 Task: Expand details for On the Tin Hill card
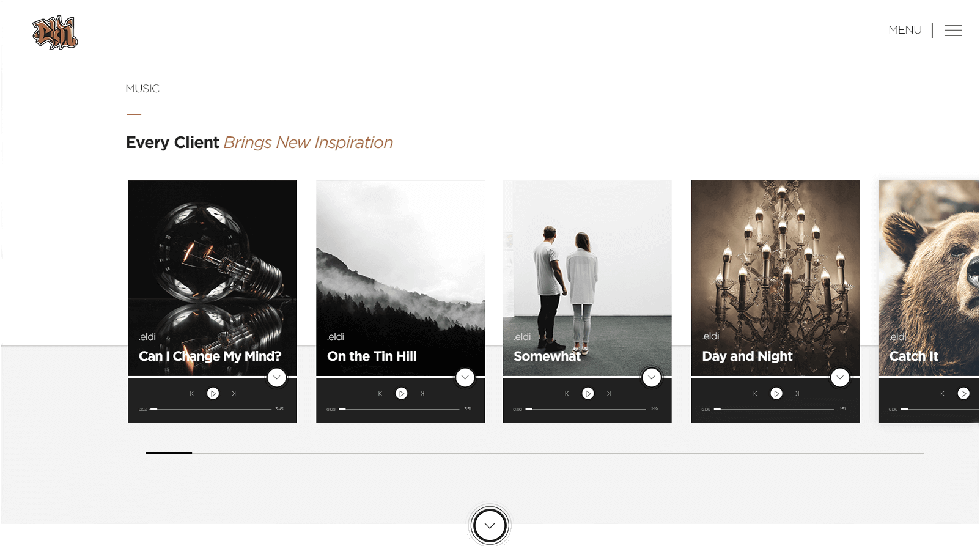point(465,378)
